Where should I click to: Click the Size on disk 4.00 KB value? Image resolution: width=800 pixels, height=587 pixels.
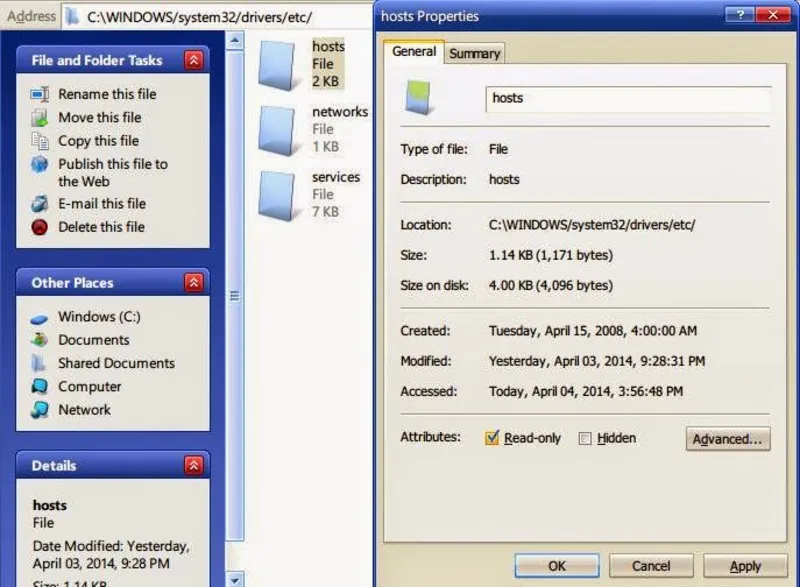(x=551, y=286)
